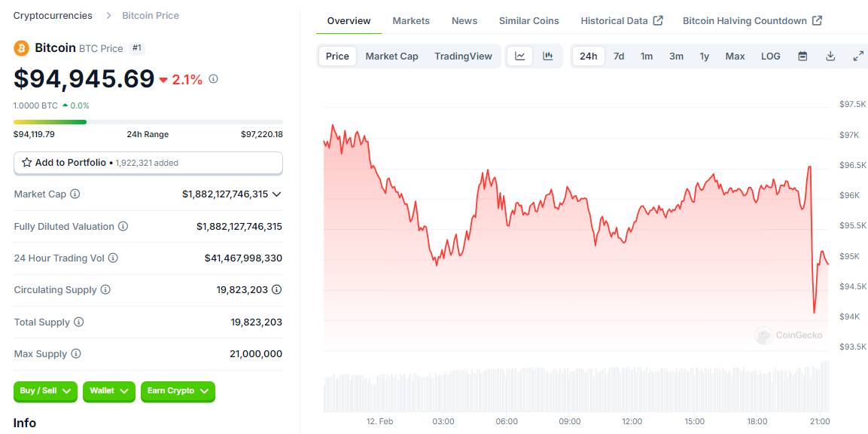Click the 24h range low value $94,119.79
This screenshot has height=434, width=868.
pyautogui.click(x=35, y=134)
